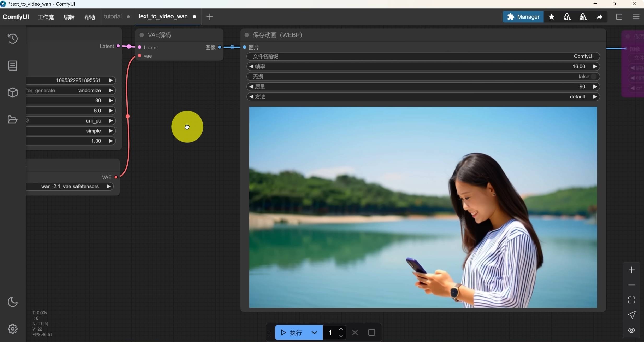
Task: Increase the batch count
Action: pos(341,329)
